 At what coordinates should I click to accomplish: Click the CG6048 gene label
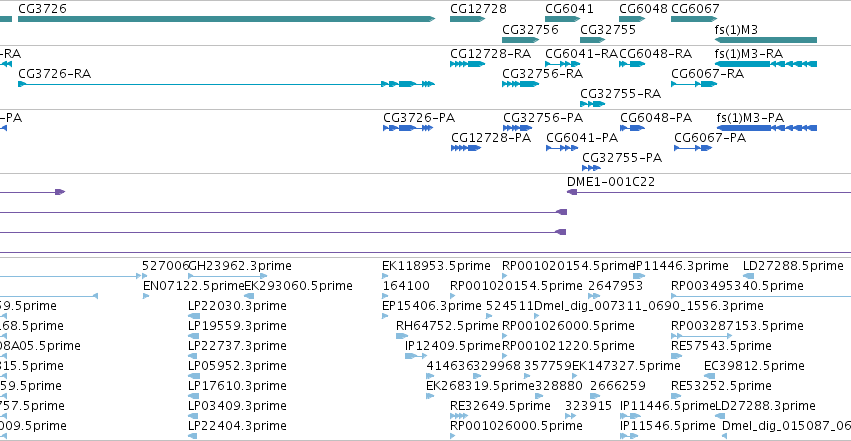[x=643, y=9]
